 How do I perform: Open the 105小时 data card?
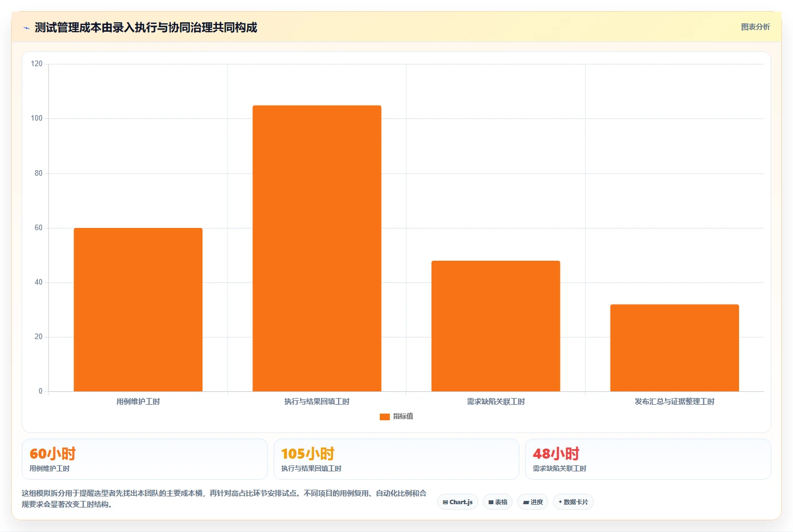396,459
